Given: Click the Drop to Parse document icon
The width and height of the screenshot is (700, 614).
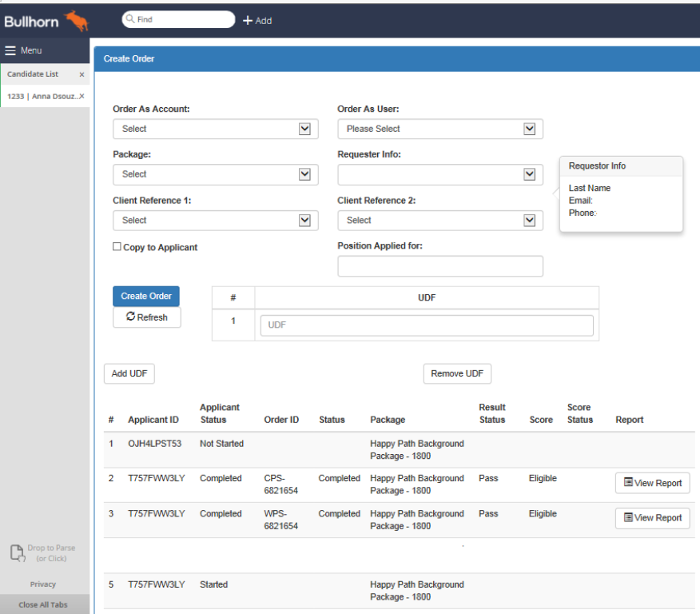Looking at the screenshot, I should pyautogui.click(x=16, y=552).
